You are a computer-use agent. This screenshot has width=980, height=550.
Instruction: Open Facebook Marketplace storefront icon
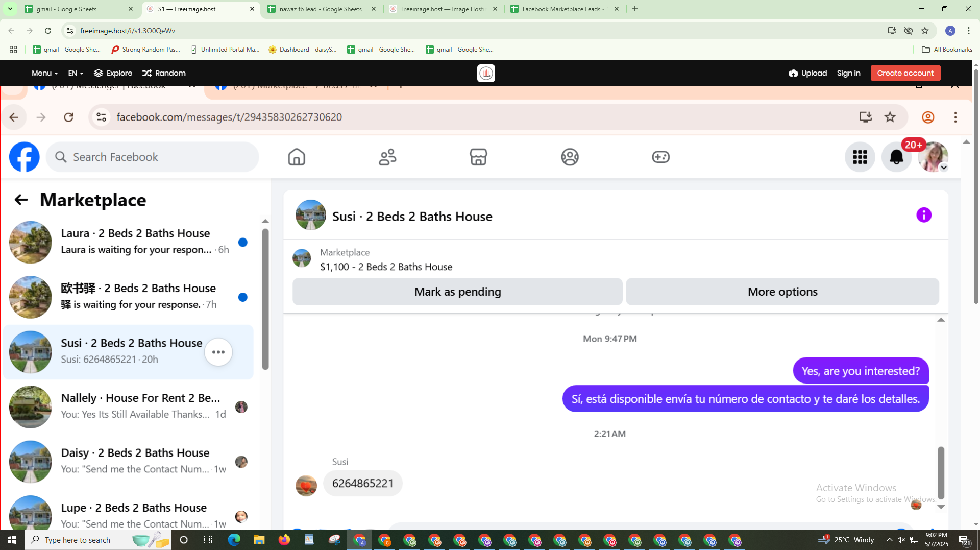point(478,157)
